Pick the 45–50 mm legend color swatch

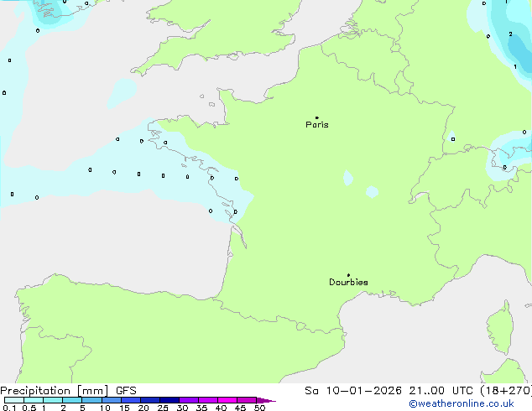(247, 400)
